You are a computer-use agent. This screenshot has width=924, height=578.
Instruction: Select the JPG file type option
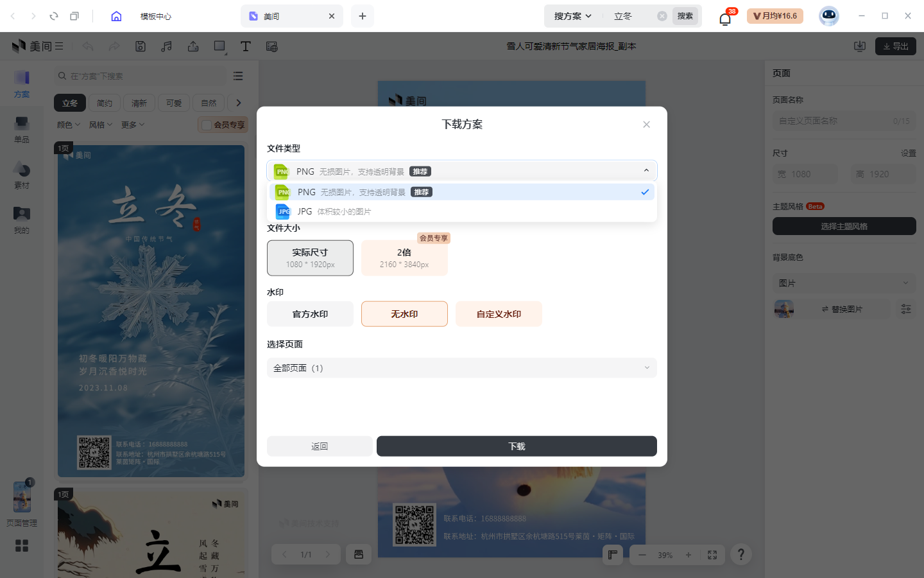(461, 211)
